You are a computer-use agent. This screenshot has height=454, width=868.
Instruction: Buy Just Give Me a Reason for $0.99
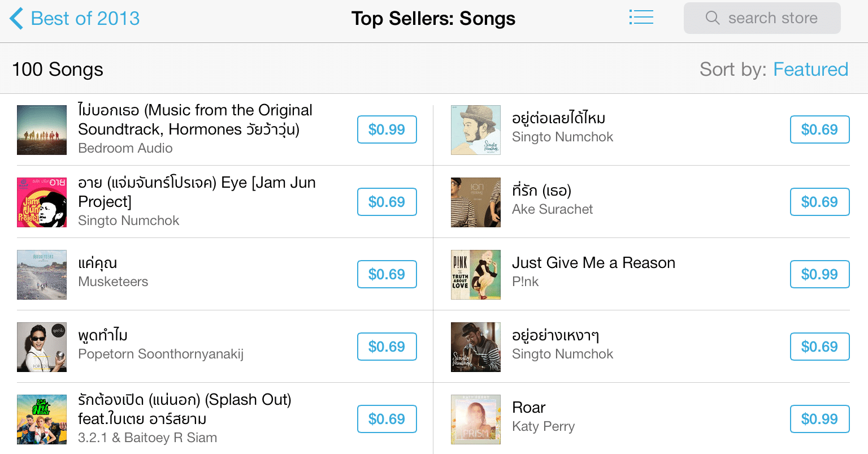click(819, 274)
